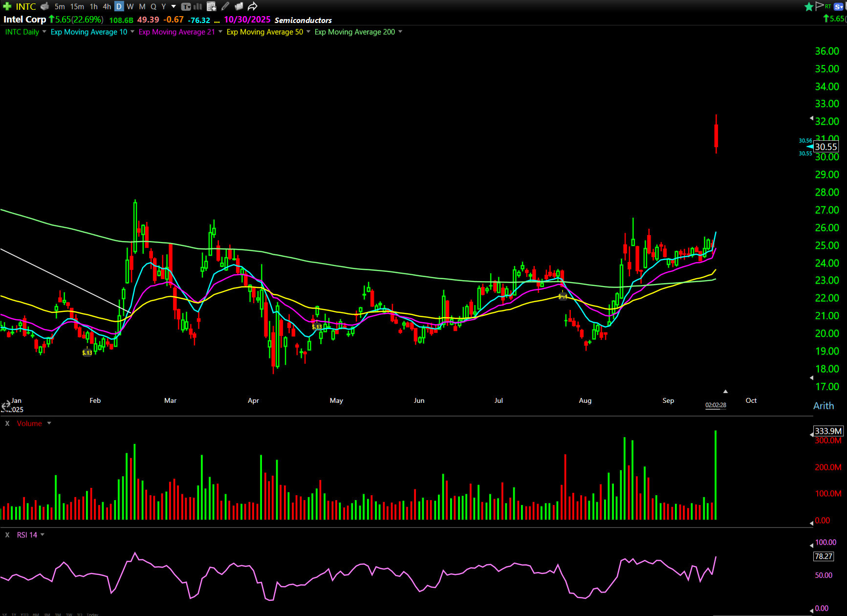This screenshot has height=616, width=847.
Task: Open the INTC Daily dropdown
Action: click(44, 32)
